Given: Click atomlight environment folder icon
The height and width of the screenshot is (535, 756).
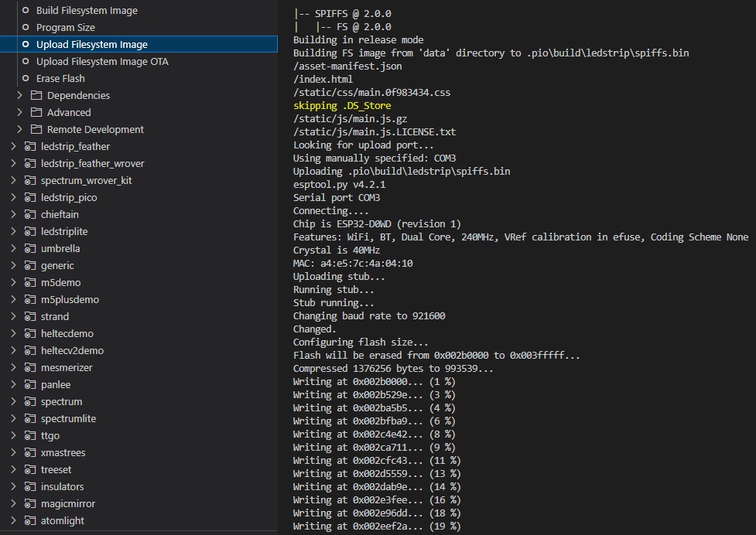Looking at the screenshot, I should click(30, 520).
